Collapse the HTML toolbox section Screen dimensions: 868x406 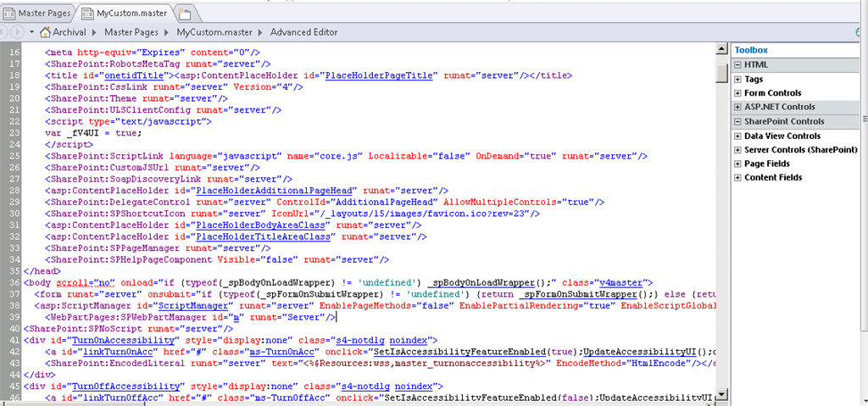(737, 64)
